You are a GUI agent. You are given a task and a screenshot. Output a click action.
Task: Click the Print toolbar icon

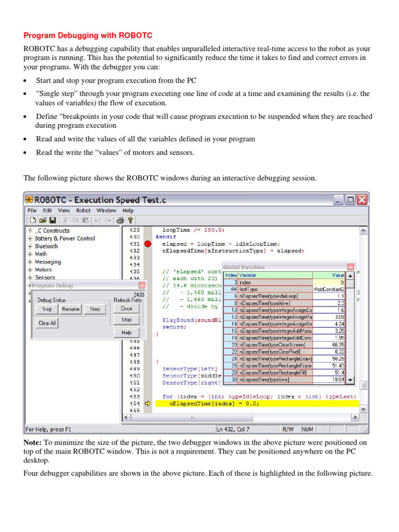tap(120, 220)
